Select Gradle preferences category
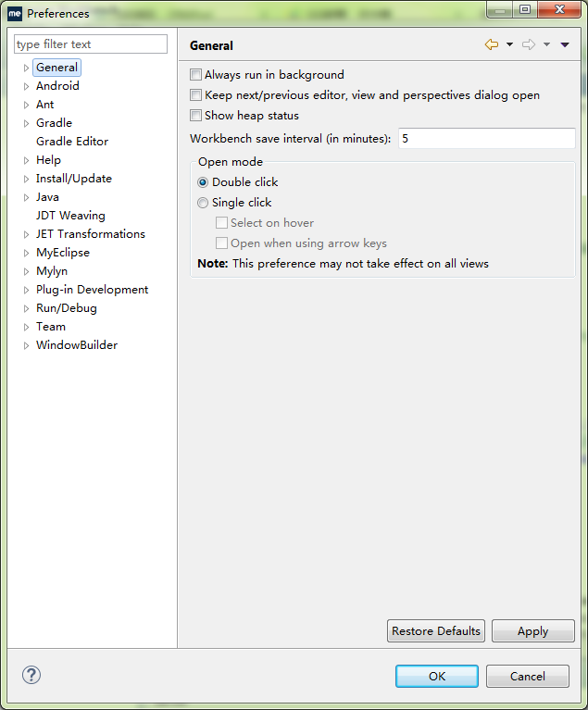588x710 pixels. (54, 123)
